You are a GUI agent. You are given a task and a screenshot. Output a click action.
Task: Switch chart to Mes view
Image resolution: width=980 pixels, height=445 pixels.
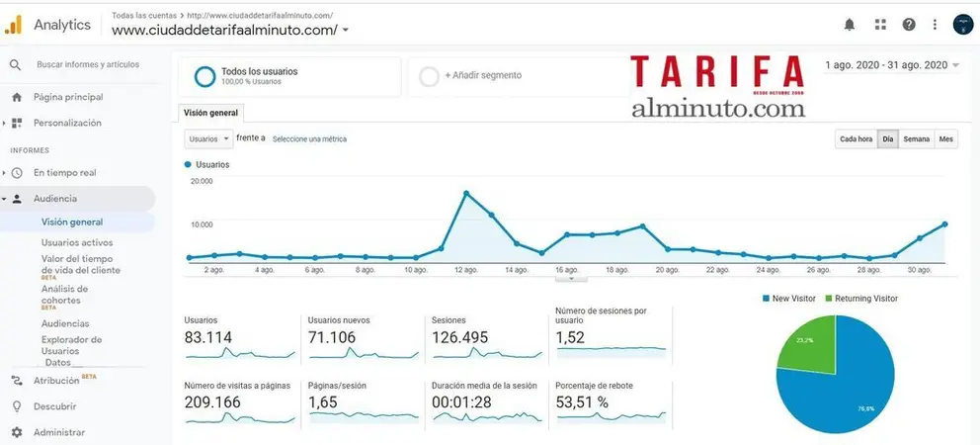(946, 139)
